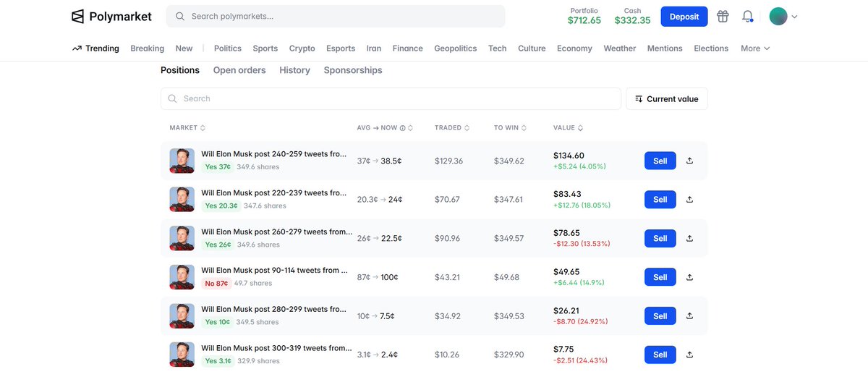The height and width of the screenshot is (390, 868).
Task: Open the Iran category
Action: pyautogui.click(x=374, y=48)
